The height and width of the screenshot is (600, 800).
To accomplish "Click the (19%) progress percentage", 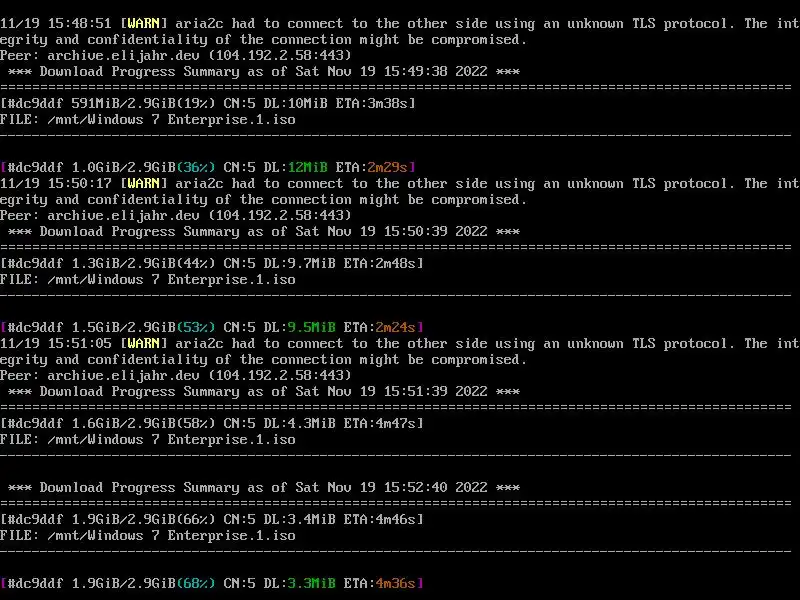I will pos(195,104).
